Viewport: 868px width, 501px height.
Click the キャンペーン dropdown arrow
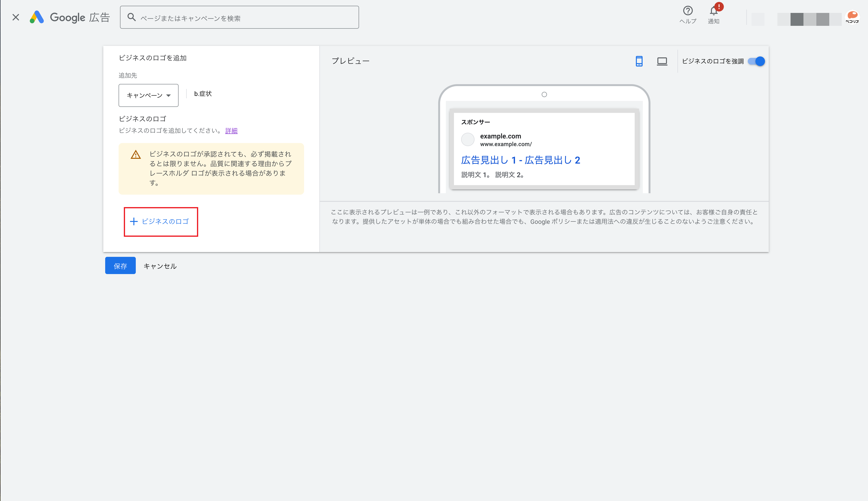click(169, 96)
